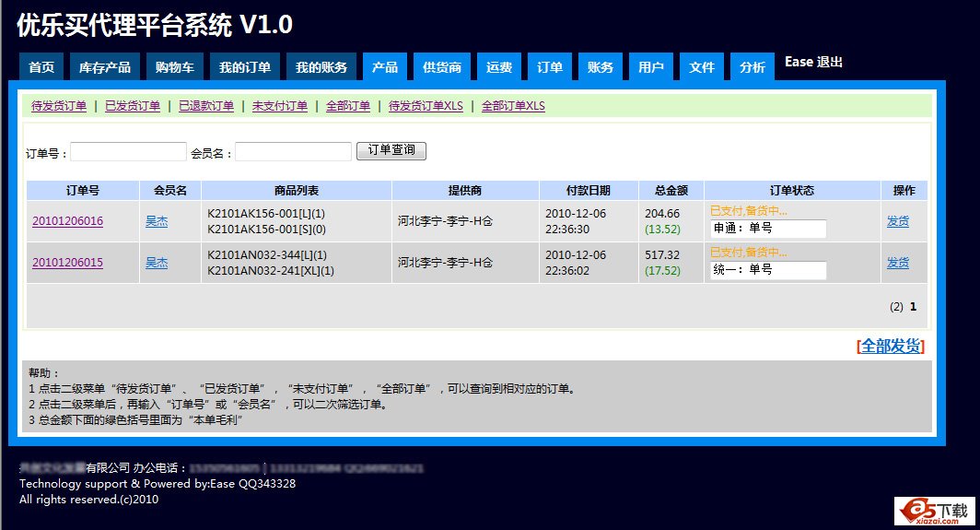Focus the 会员名 search field
Viewport: 980px width, 530px height.
point(293,151)
